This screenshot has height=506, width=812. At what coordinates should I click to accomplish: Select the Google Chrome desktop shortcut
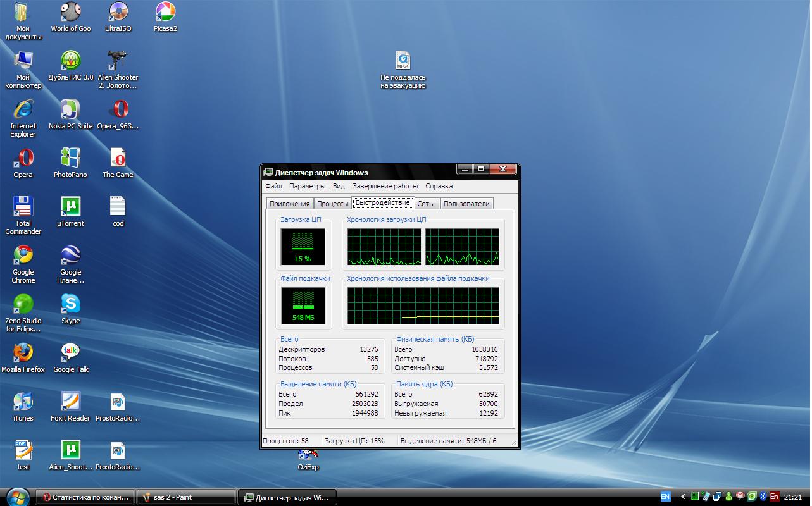coord(23,256)
